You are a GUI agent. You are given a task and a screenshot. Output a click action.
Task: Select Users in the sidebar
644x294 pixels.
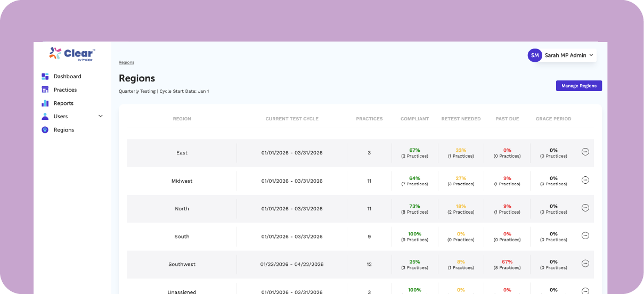[61, 117]
